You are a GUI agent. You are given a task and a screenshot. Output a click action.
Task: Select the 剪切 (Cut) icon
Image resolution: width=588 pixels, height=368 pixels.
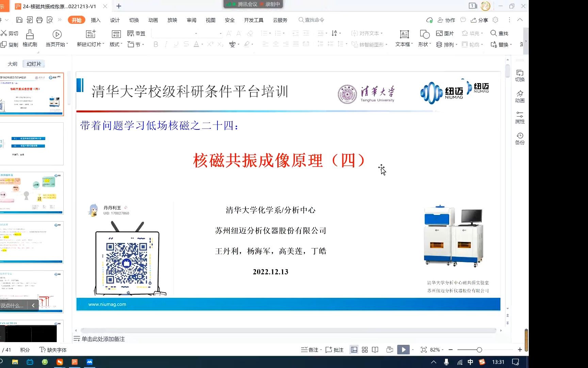(x=9, y=33)
